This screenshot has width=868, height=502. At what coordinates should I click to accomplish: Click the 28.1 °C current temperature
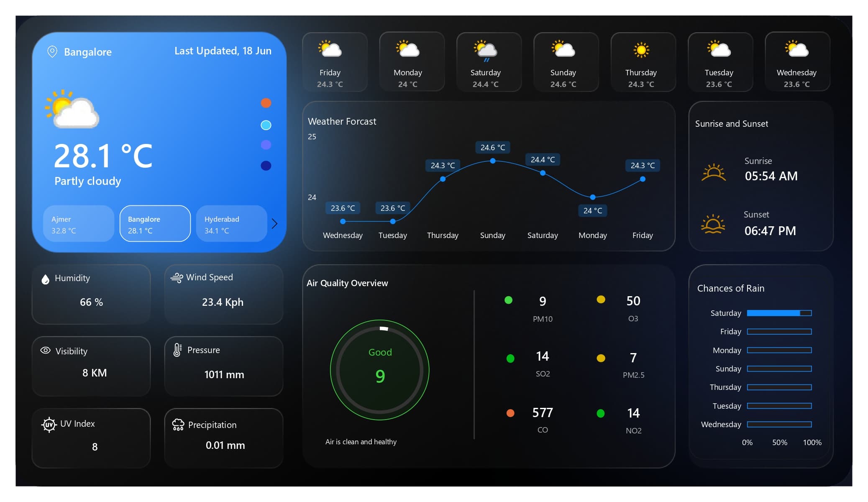pyautogui.click(x=103, y=156)
